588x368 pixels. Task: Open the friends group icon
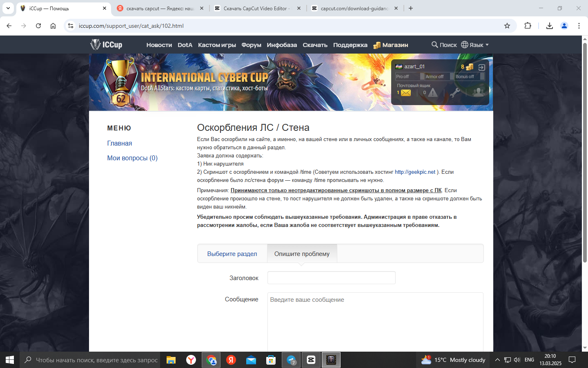click(478, 92)
